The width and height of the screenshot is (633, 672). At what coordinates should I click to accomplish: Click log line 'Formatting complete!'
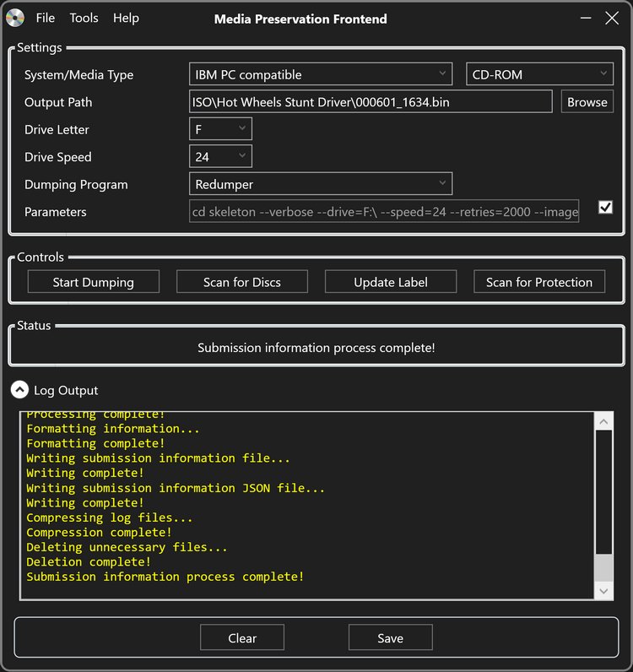95,443
